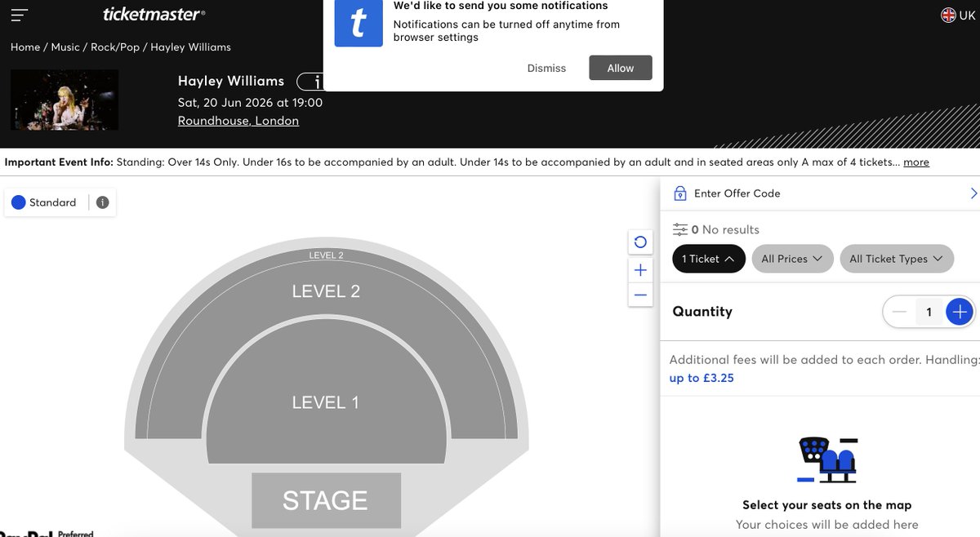Reset the seat map view
Image resolution: width=980 pixels, height=537 pixels.
[640, 242]
